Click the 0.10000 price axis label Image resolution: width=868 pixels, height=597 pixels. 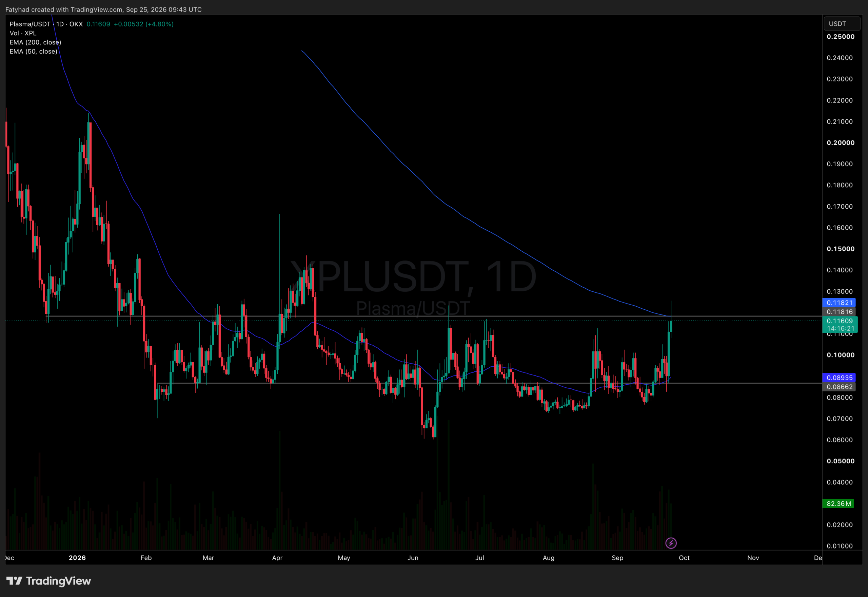point(841,355)
